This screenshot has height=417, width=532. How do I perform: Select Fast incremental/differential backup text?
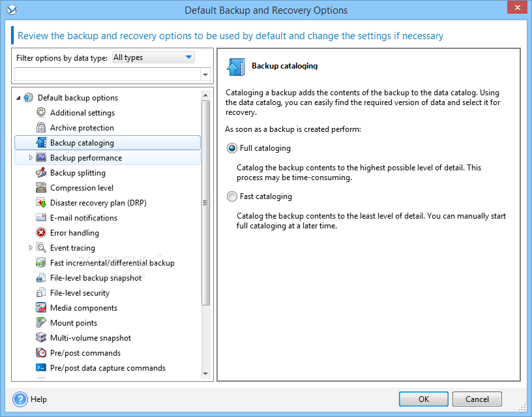[x=112, y=263]
